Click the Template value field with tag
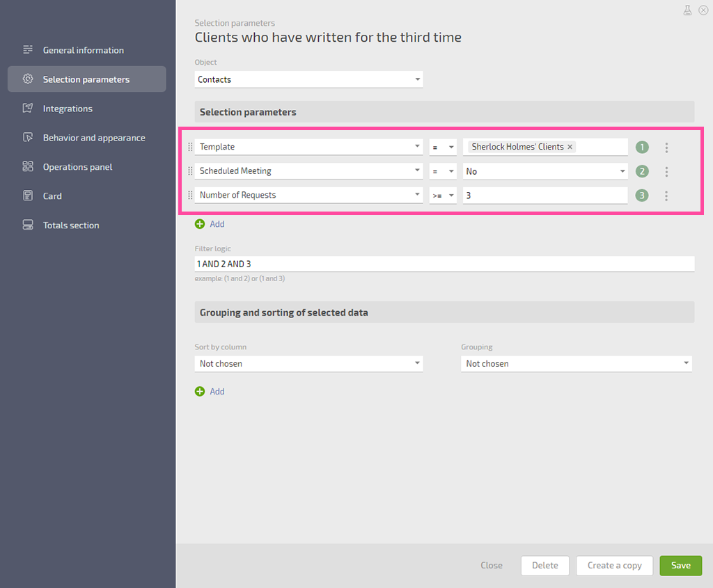The image size is (713, 588). [545, 148]
